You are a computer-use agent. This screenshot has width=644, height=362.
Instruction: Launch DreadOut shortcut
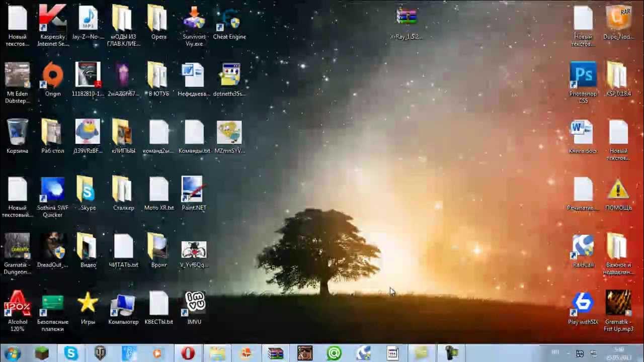(x=53, y=246)
